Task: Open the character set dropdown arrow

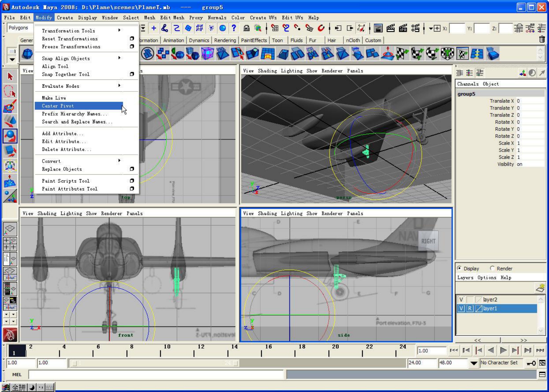Action: pyautogui.click(x=474, y=363)
